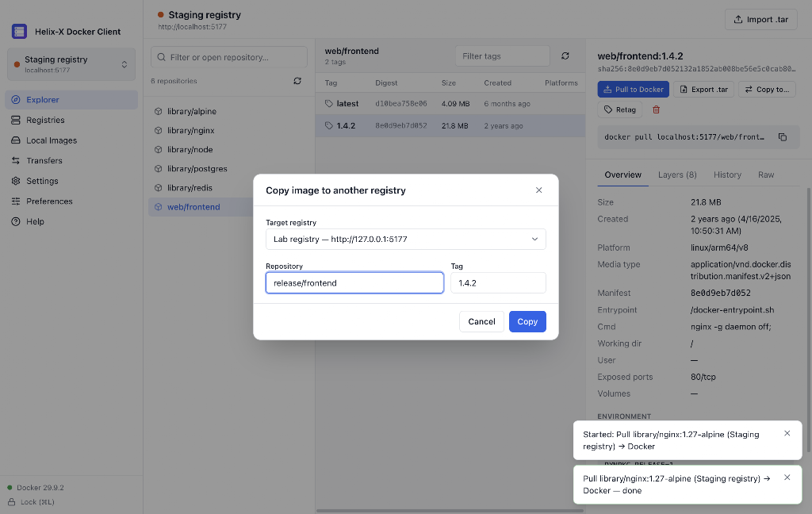The height and width of the screenshot is (514, 812).
Task: Select the library/alpine repository
Action: [x=229, y=111]
